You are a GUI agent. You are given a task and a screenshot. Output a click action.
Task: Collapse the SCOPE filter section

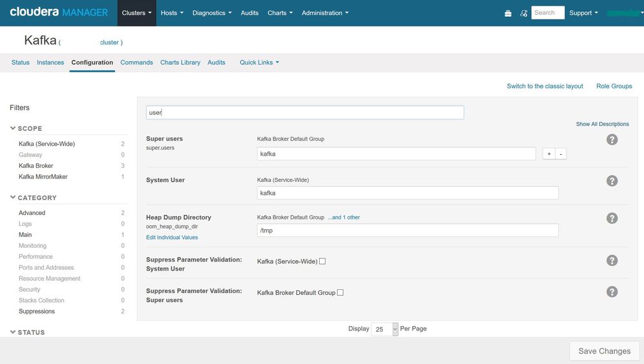tap(26, 128)
